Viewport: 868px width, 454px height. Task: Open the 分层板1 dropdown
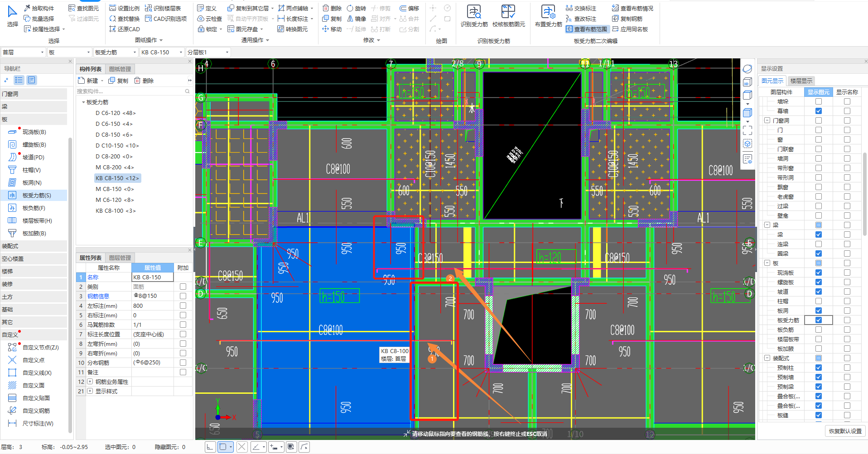tap(208, 52)
